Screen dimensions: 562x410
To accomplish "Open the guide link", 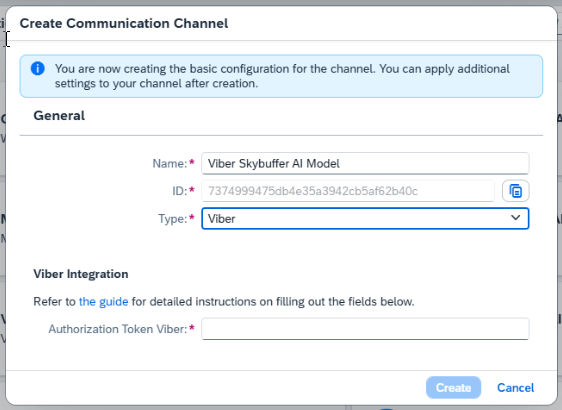I will point(103,301).
